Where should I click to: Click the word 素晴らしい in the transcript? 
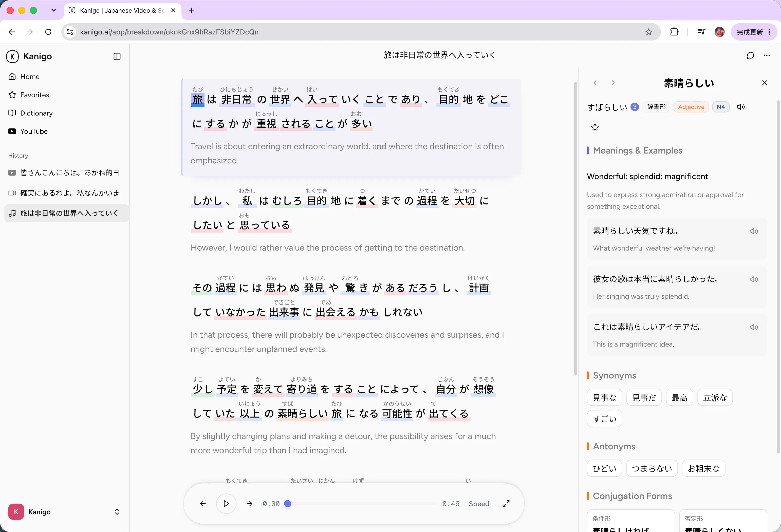coord(303,413)
